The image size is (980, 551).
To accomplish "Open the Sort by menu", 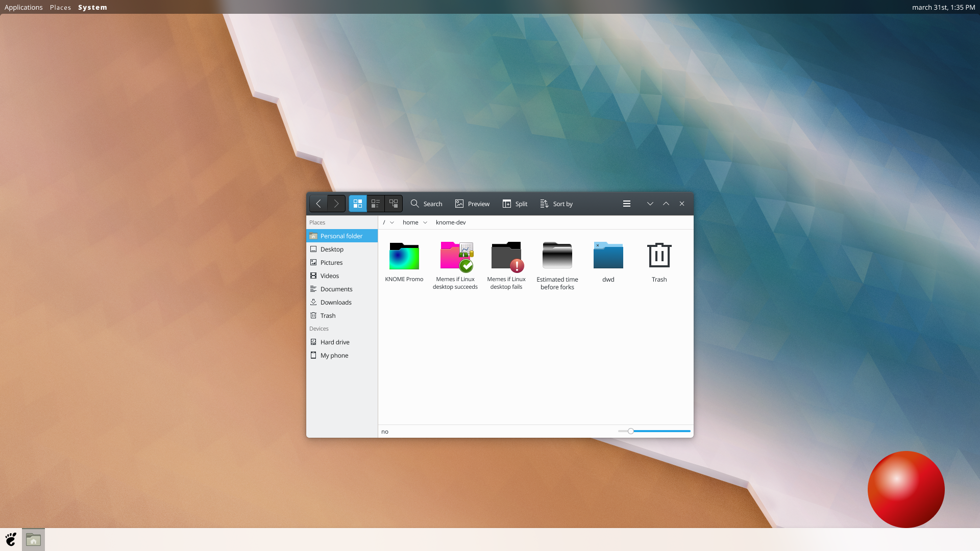I will click(x=556, y=204).
